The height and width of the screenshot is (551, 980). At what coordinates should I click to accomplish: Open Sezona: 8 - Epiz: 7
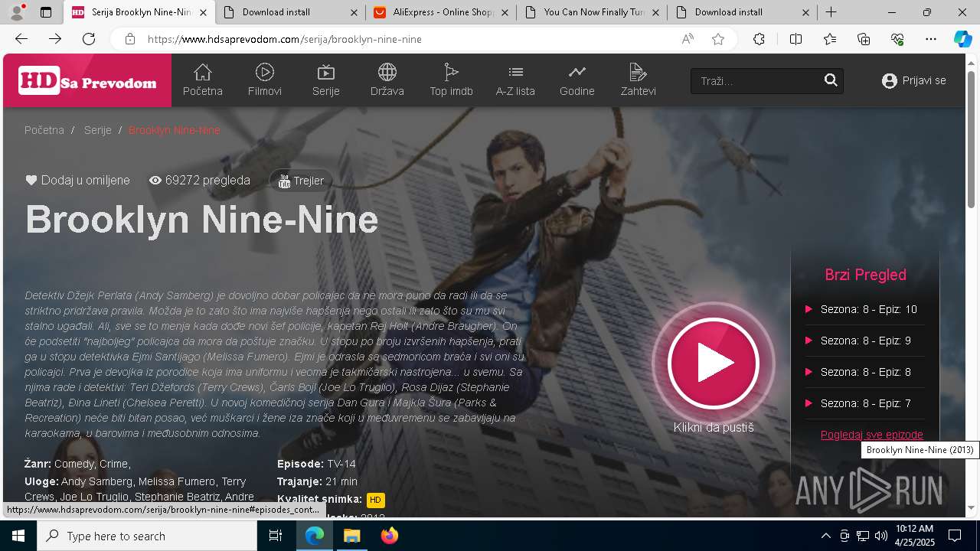point(865,403)
